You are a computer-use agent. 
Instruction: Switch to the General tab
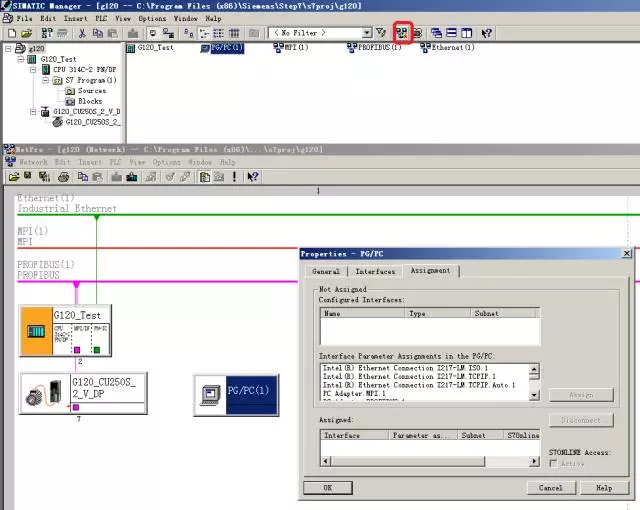click(x=326, y=271)
